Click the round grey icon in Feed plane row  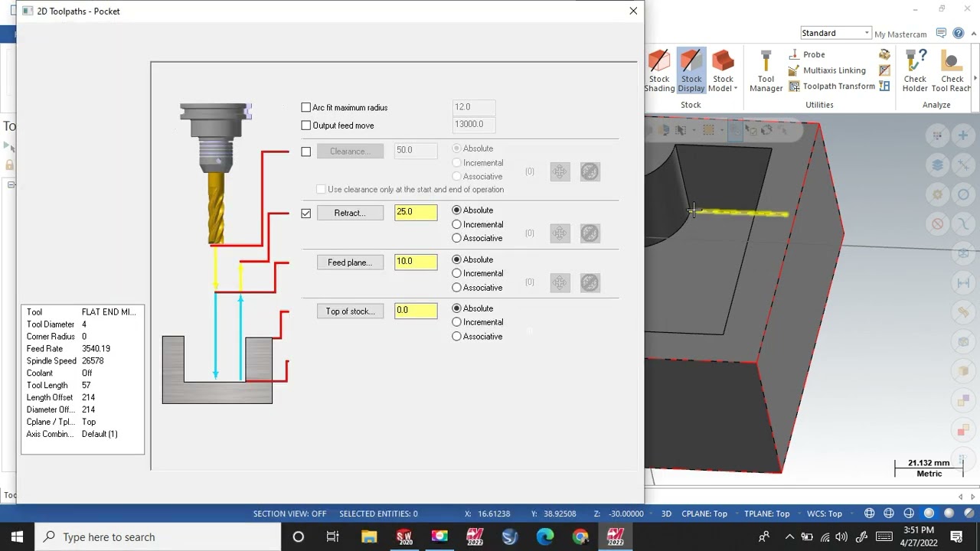[x=590, y=283]
